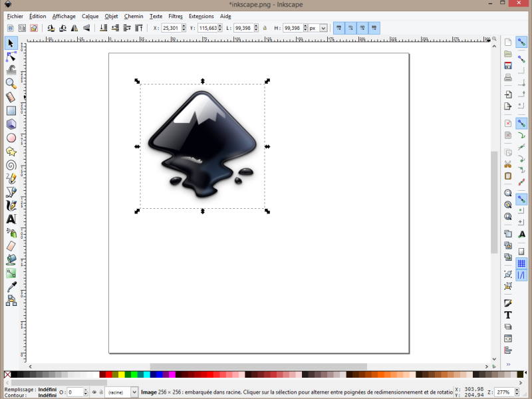Viewport: 532px width, 399px height.
Task: Click the no-color X swatch
Action: click(7, 374)
